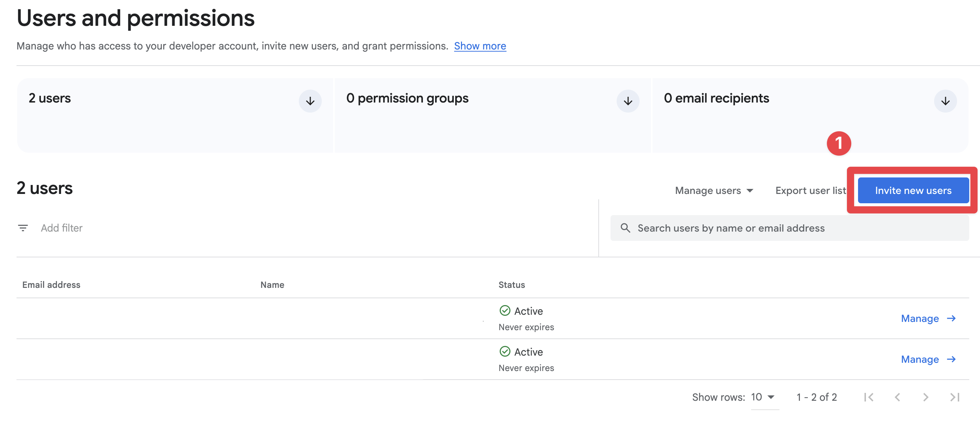Click the previous page arrow
The height and width of the screenshot is (423, 980).
click(897, 397)
